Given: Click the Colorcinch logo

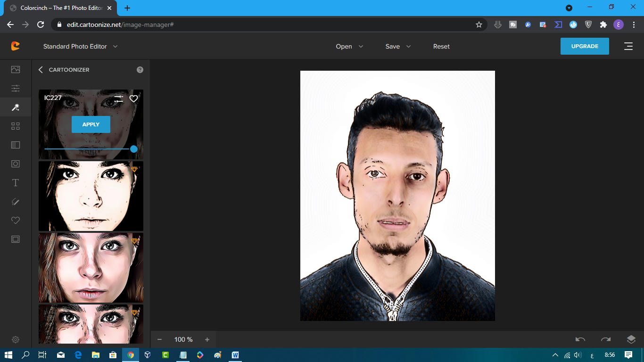Looking at the screenshot, I should (16, 46).
